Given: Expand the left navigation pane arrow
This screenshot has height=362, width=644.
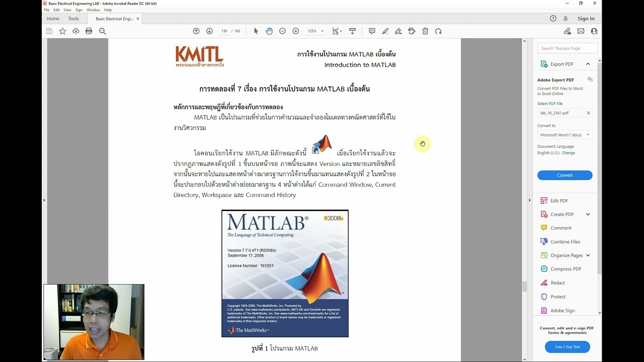Looking at the screenshot, I should pos(44,200).
